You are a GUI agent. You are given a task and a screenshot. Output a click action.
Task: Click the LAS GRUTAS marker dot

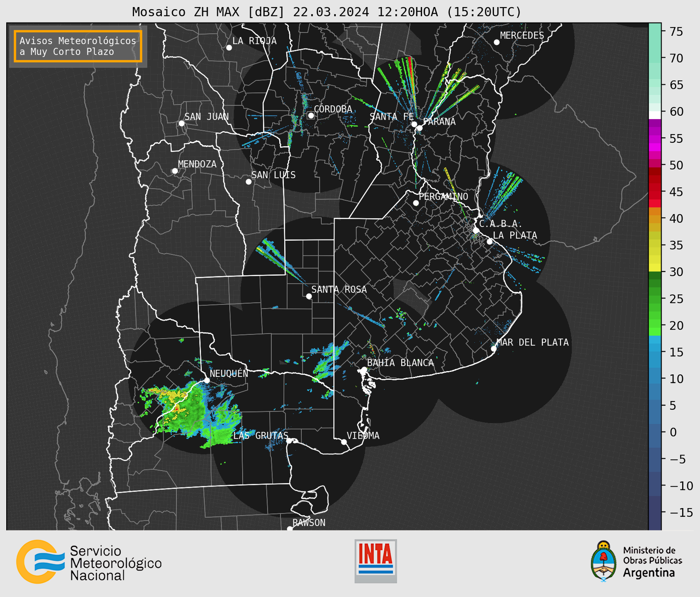click(x=289, y=441)
